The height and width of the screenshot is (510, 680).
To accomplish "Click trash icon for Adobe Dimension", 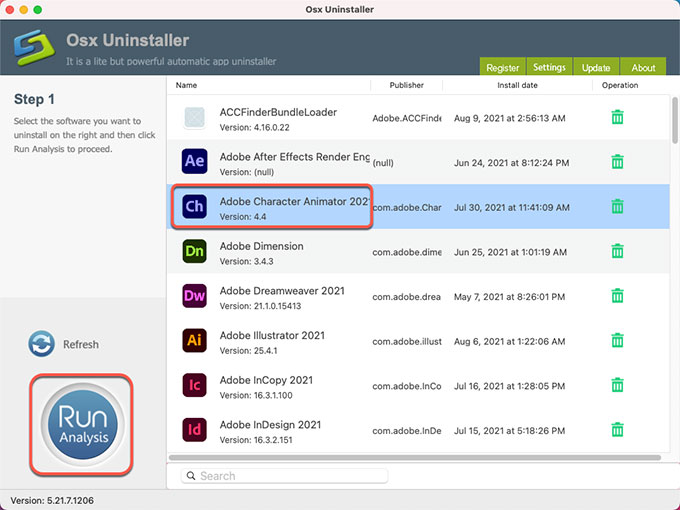I will point(617,251).
